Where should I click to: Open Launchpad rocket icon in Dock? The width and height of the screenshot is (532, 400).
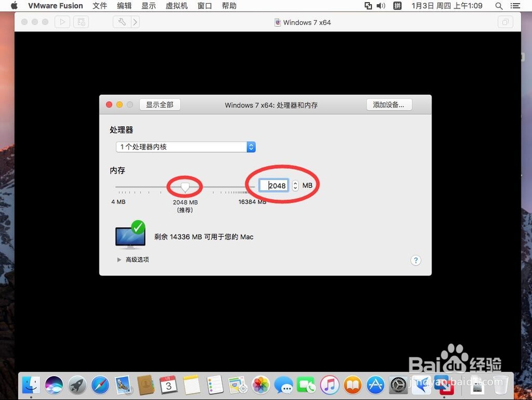(x=77, y=385)
